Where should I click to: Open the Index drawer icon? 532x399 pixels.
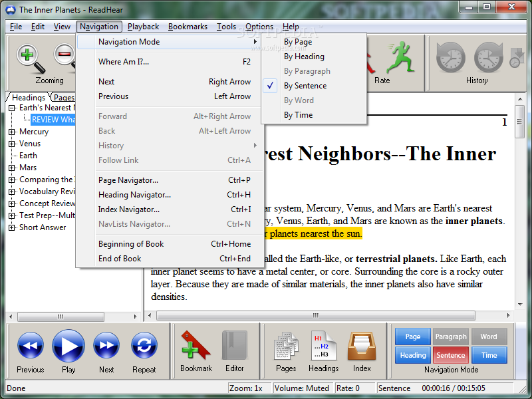[362, 346]
